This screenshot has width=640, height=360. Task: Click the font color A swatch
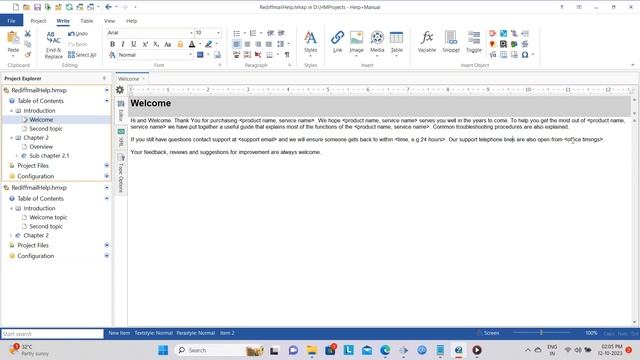click(191, 44)
